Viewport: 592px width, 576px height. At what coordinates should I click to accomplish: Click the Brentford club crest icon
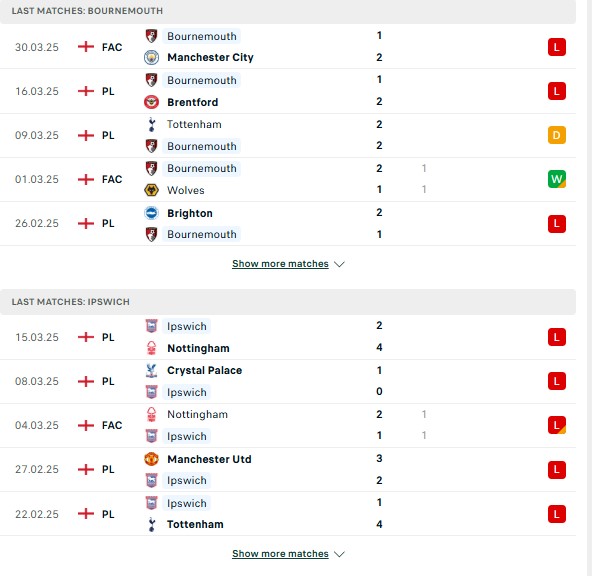pos(151,102)
